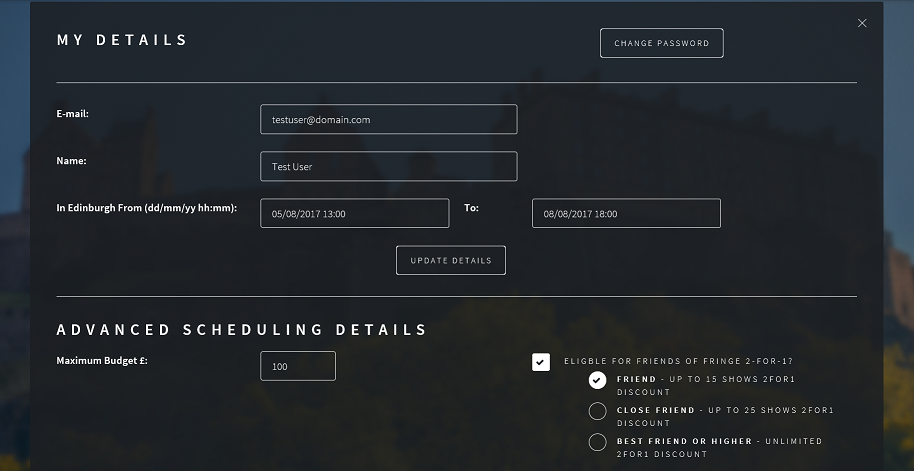The image size is (914, 471).
Task: Click the E-mail field label
Action: click(x=73, y=114)
